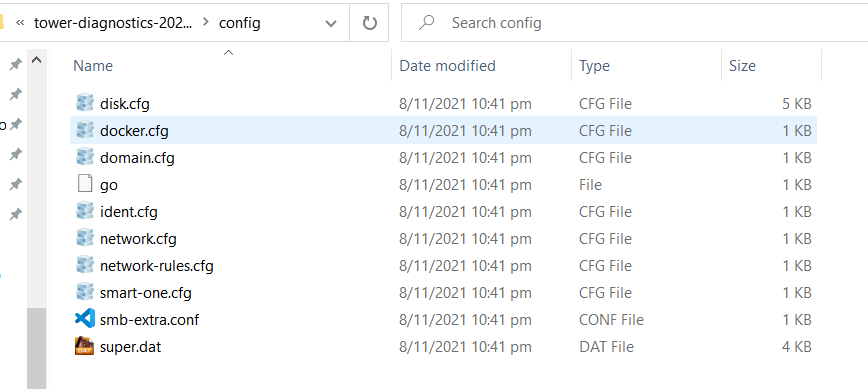Click the disk.cfg file icon

85,103
